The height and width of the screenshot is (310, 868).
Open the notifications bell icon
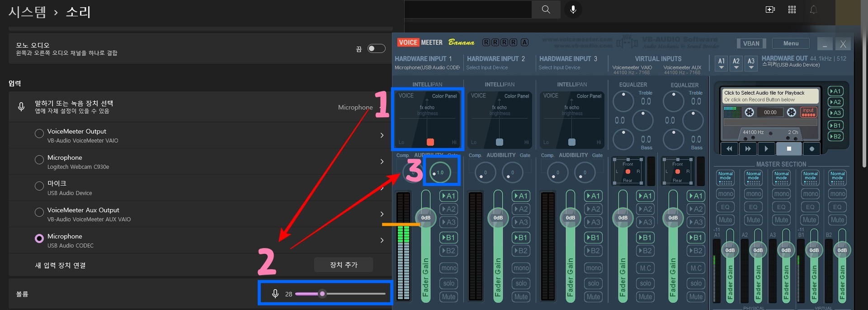click(813, 10)
